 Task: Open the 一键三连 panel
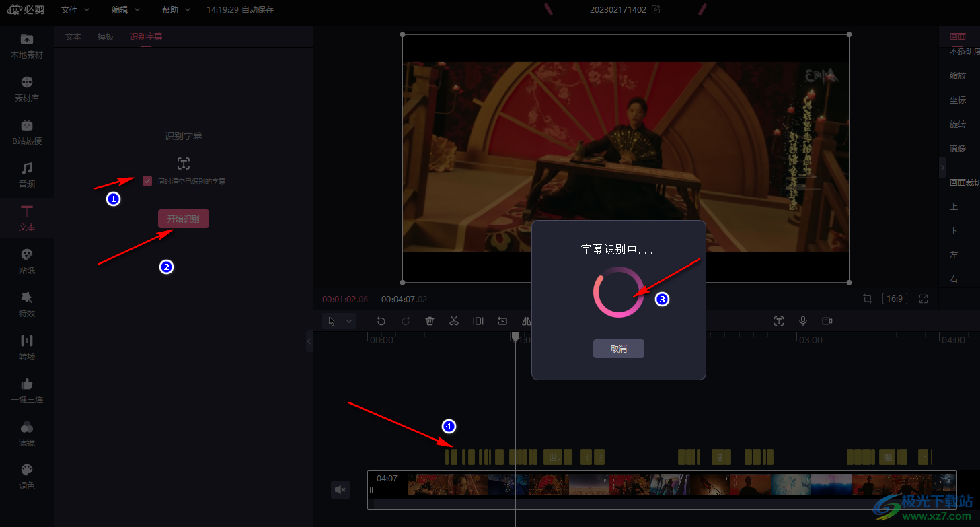[x=27, y=390]
